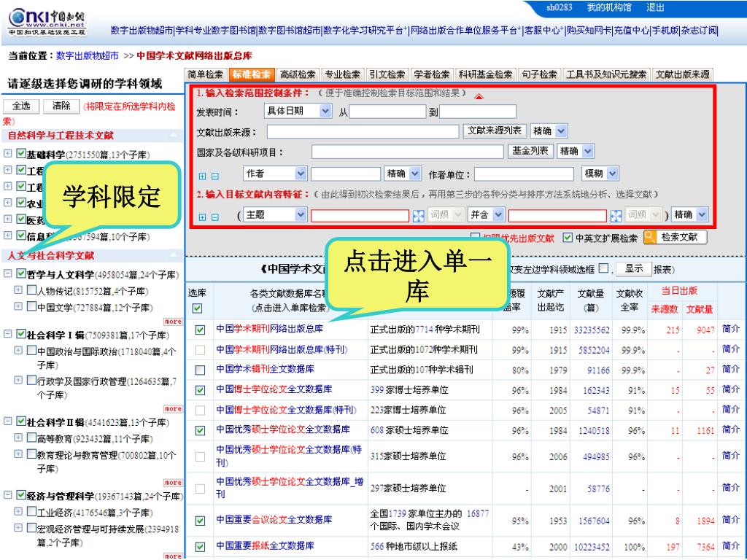Click the 全选 button

(21, 106)
